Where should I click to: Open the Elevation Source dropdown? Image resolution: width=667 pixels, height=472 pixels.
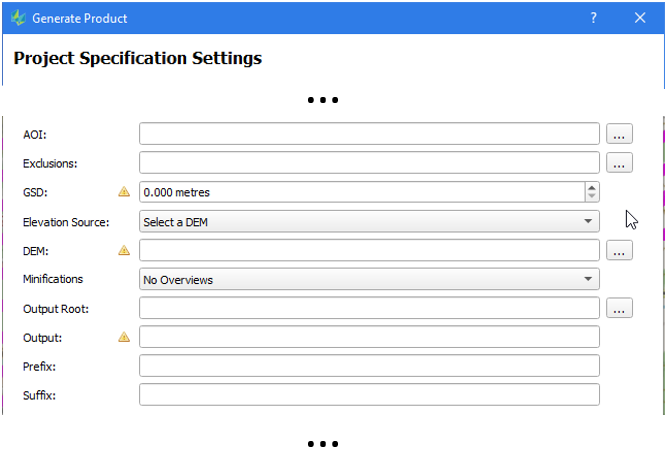click(x=369, y=222)
